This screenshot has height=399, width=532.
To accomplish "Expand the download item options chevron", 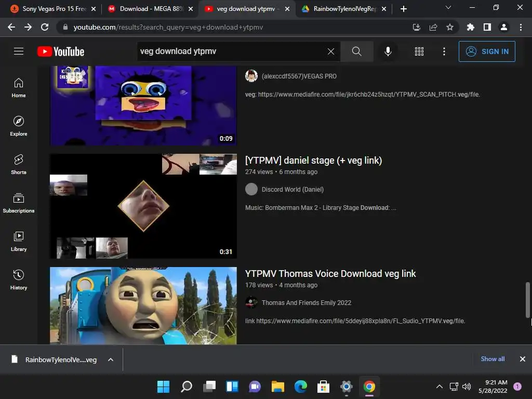I will tap(111, 360).
